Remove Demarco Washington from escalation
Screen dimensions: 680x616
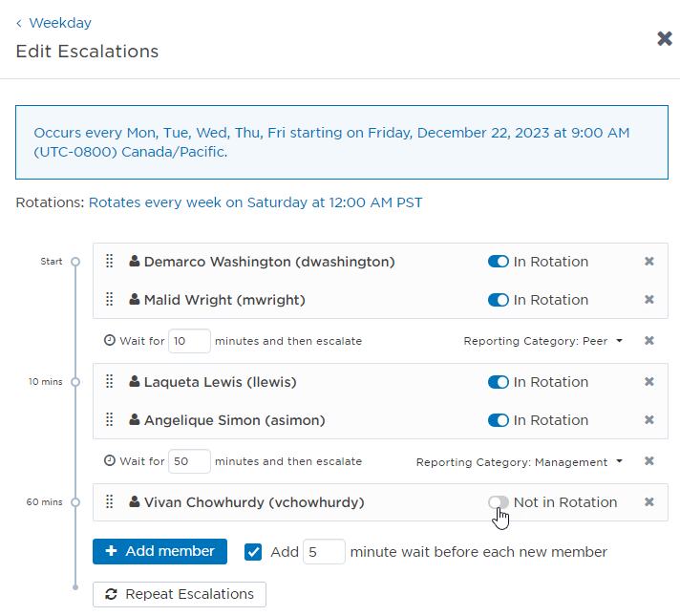(649, 262)
